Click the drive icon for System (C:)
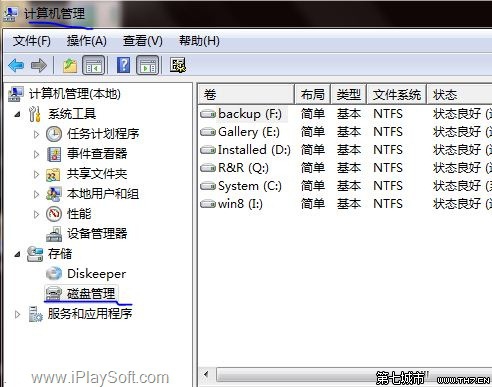This screenshot has width=492, height=387. [208, 186]
